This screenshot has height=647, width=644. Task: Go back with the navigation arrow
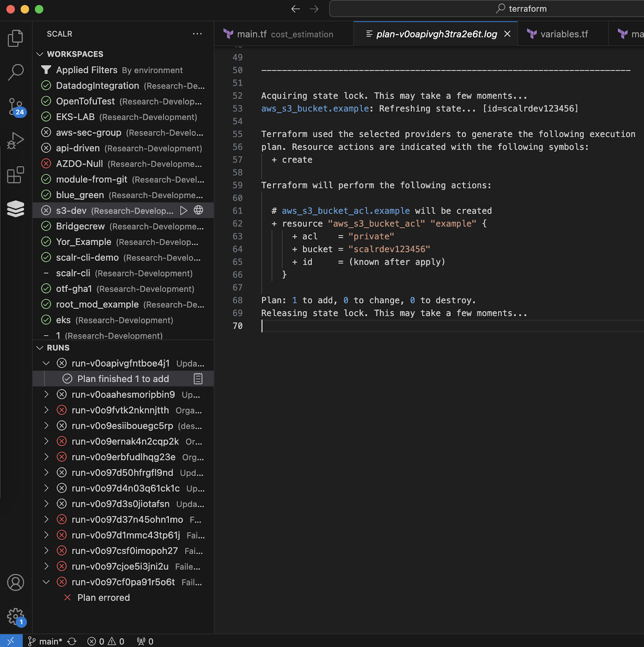coord(296,9)
